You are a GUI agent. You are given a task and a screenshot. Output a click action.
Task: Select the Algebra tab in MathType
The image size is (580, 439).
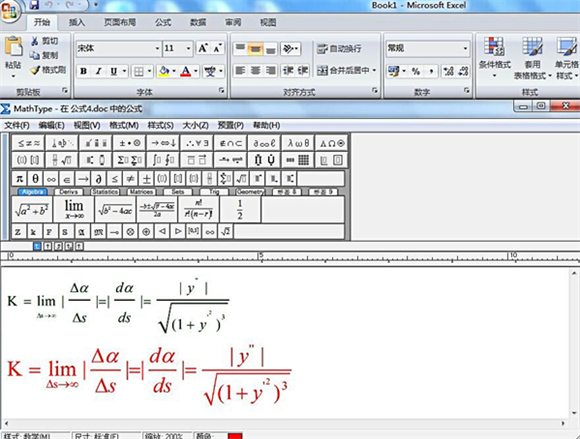click(33, 192)
